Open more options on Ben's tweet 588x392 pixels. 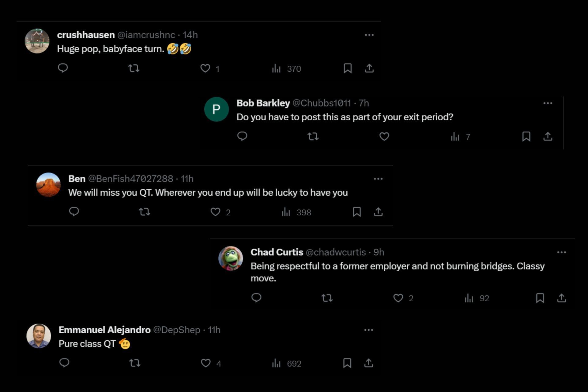pyautogui.click(x=378, y=179)
